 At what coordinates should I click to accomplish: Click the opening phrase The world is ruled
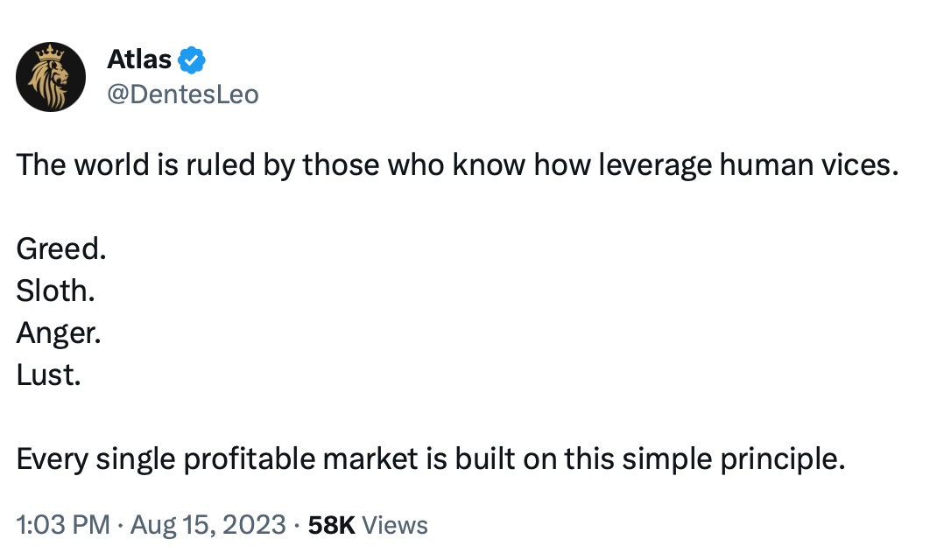136,164
